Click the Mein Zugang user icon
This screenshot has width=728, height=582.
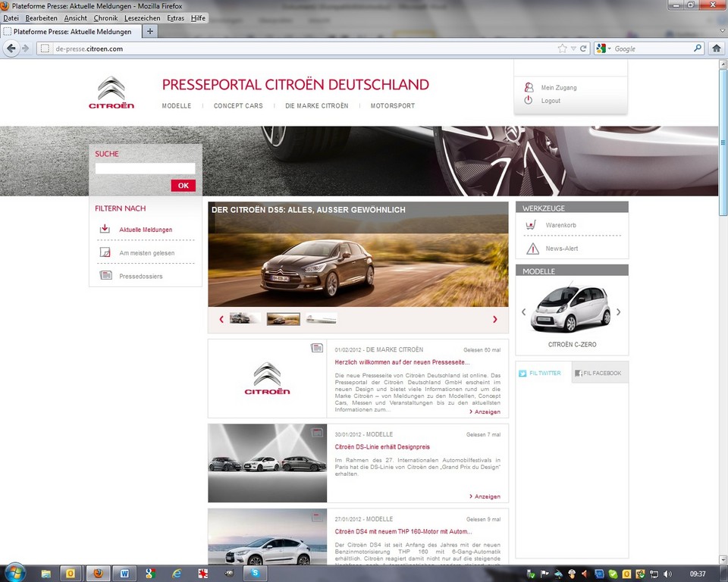[x=529, y=87]
